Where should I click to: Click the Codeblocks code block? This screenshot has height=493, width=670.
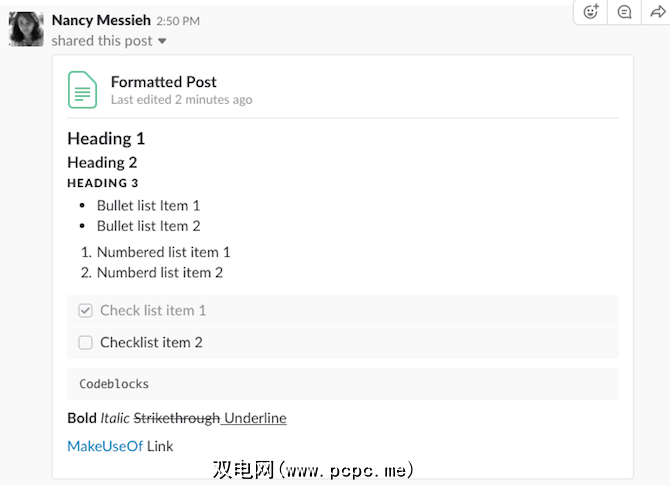point(114,383)
